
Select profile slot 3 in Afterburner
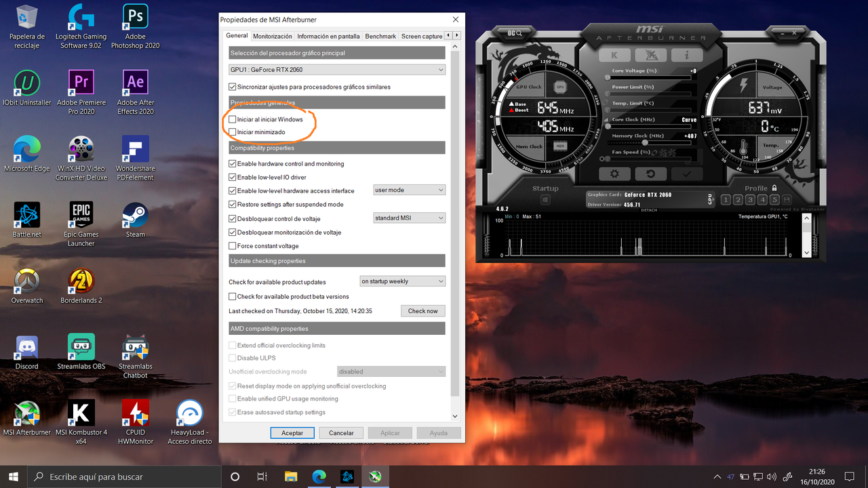[x=750, y=200]
